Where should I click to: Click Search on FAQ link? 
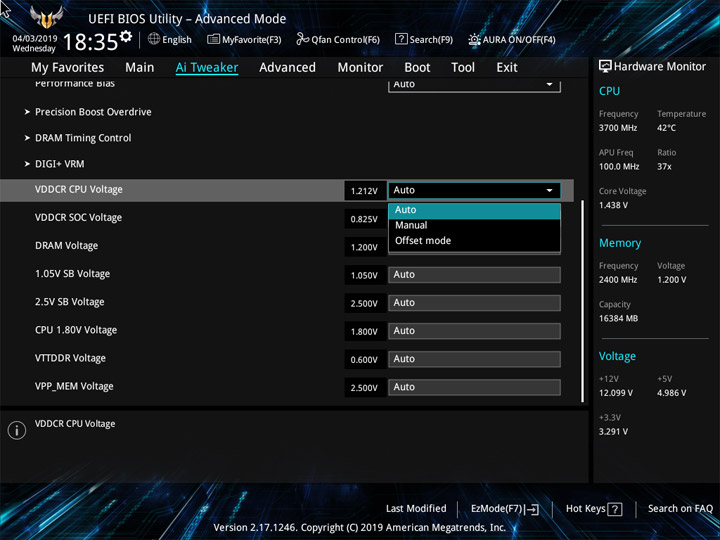[680, 509]
